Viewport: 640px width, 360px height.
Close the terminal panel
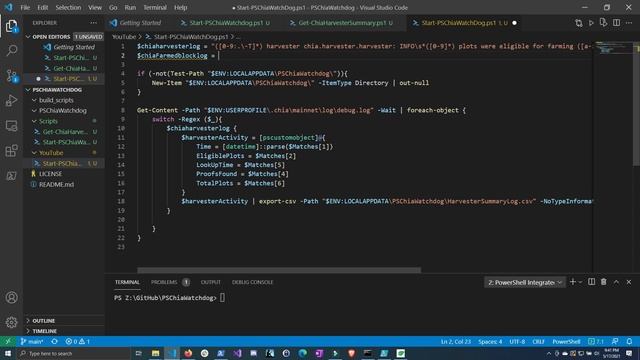pyautogui.click(x=629, y=282)
